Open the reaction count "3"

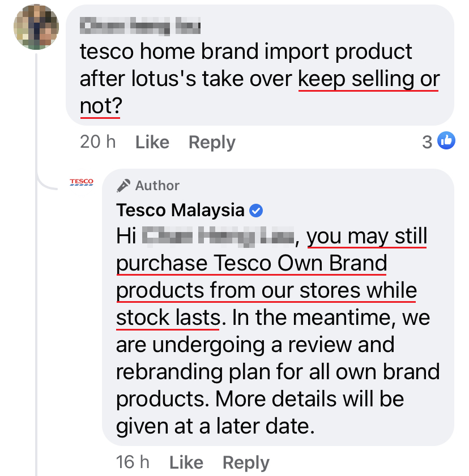[x=427, y=141]
